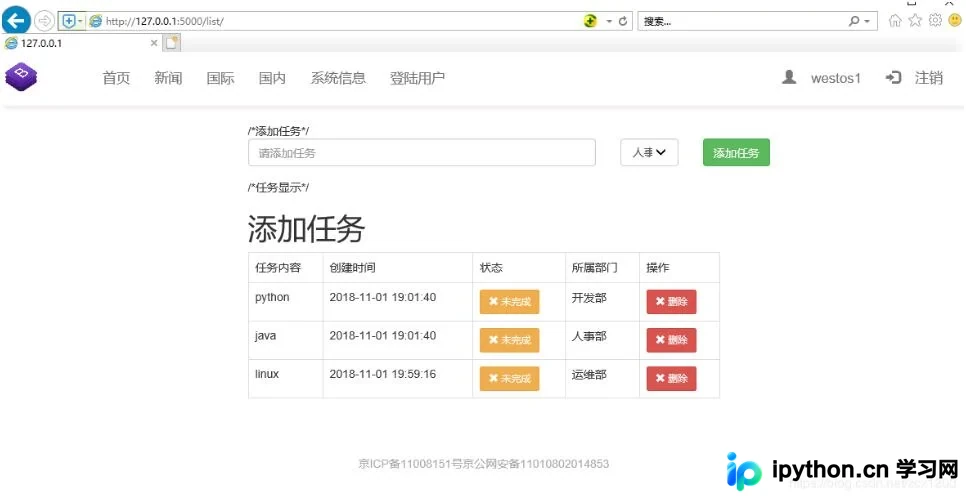
Task: Click 未完成 status button for python
Action: (509, 302)
